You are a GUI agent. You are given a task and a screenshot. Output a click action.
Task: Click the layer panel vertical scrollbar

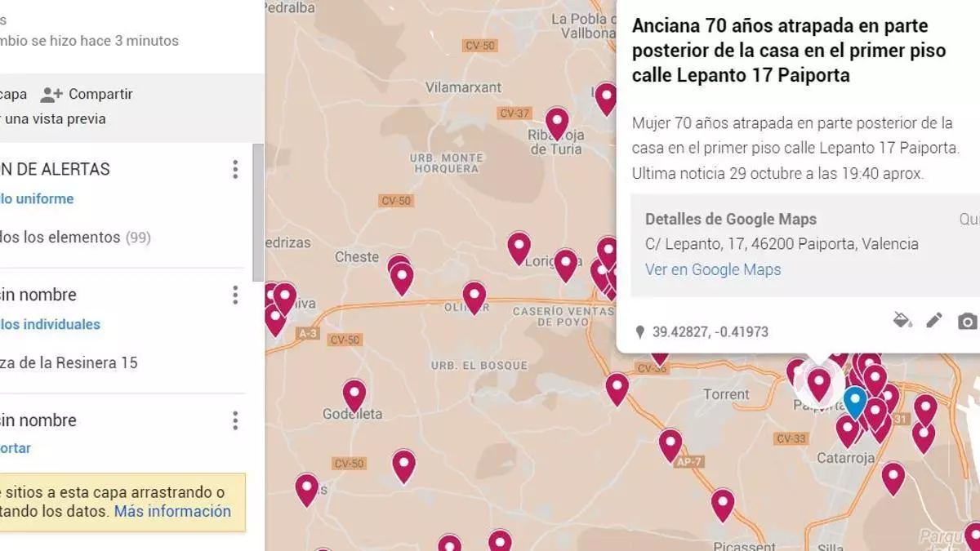click(258, 212)
